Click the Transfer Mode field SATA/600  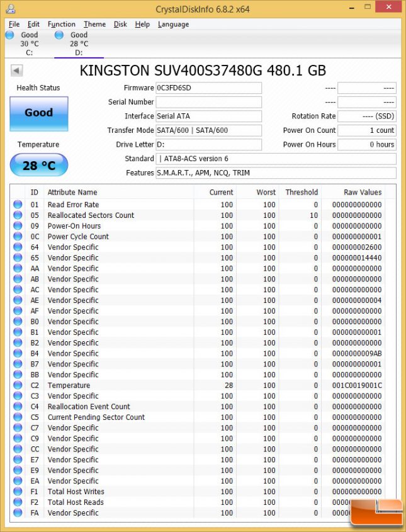coord(208,130)
